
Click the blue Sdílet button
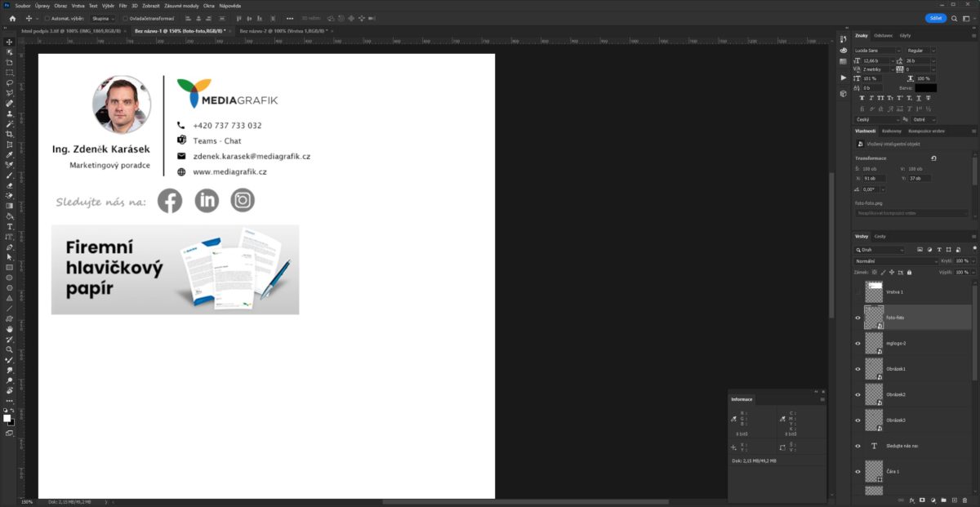(x=936, y=18)
